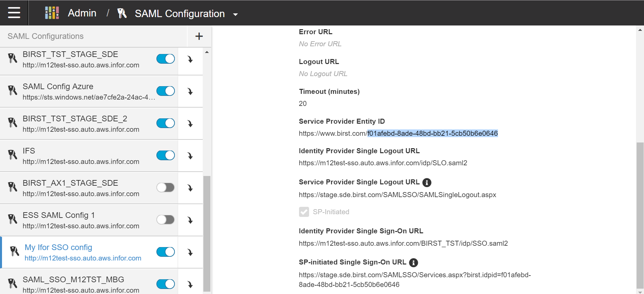This screenshot has height=294, width=644.
Task: Select the SAML Config Azure configuration
Action: pyautogui.click(x=89, y=92)
